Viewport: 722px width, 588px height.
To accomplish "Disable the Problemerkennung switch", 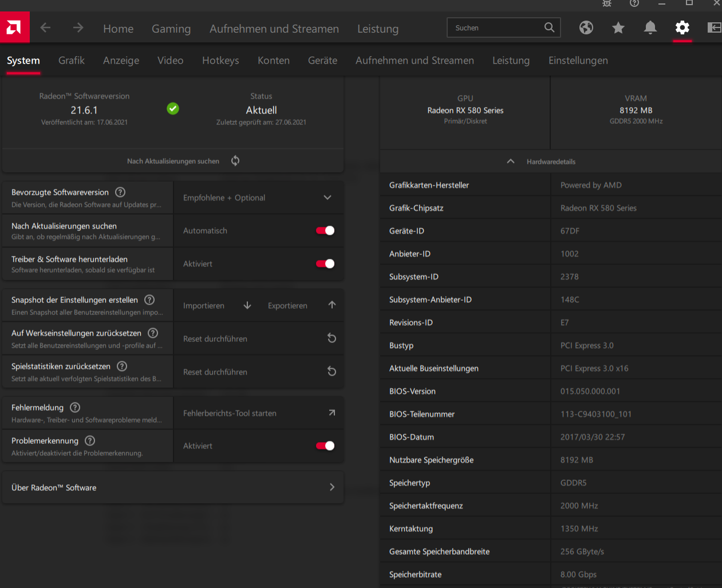I will [x=325, y=446].
